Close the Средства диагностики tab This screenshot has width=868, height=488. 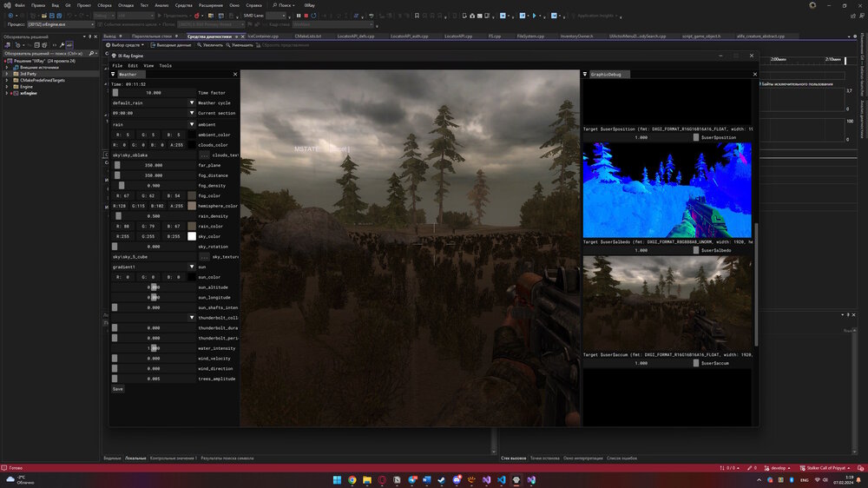click(242, 36)
